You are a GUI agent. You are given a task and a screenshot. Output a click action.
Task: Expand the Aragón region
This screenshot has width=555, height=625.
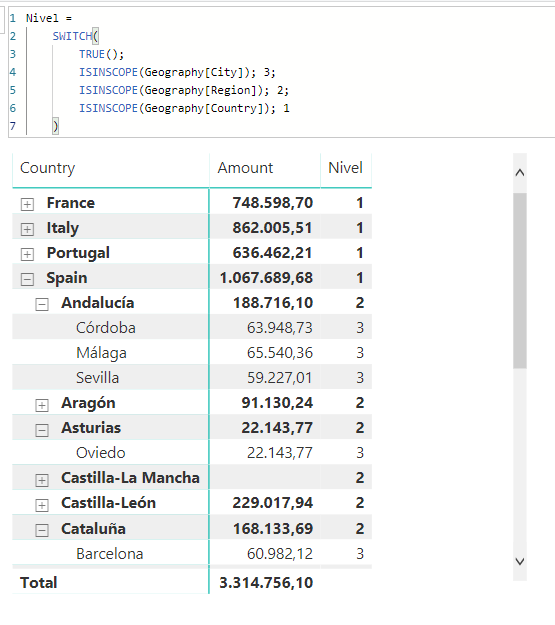pyautogui.click(x=42, y=405)
